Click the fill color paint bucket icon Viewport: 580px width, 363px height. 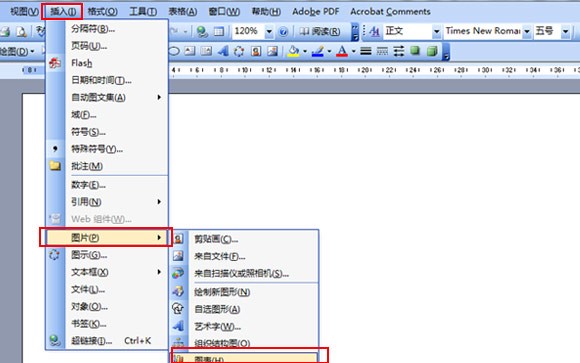coord(293,51)
